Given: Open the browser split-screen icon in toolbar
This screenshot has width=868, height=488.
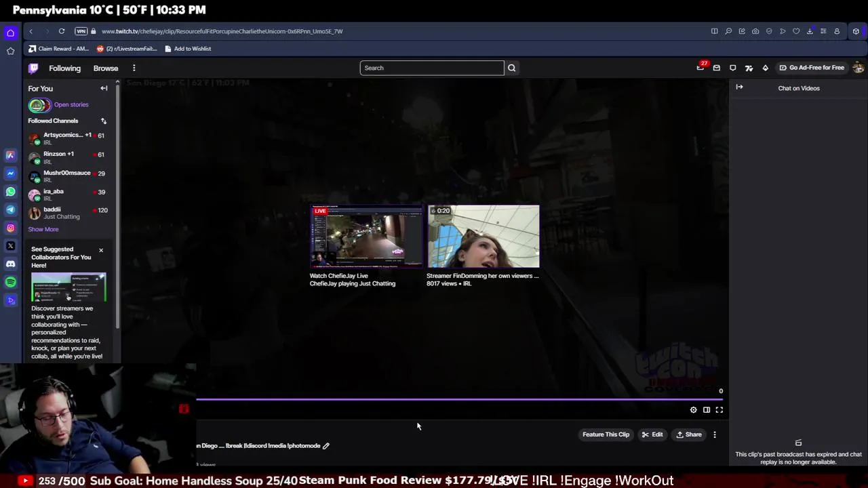Looking at the screenshot, I should (x=714, y=31).
